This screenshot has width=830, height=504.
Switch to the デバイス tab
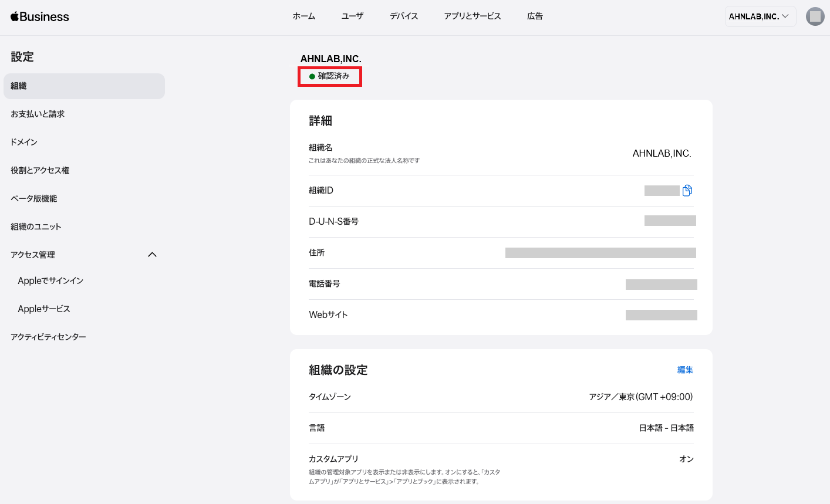(x=404, y=16)
